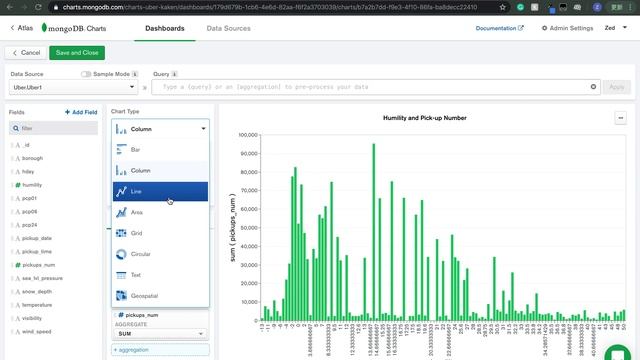Open Admin Settings
Viewport: 640px width, 360px height.
click(x=567, y=28)
